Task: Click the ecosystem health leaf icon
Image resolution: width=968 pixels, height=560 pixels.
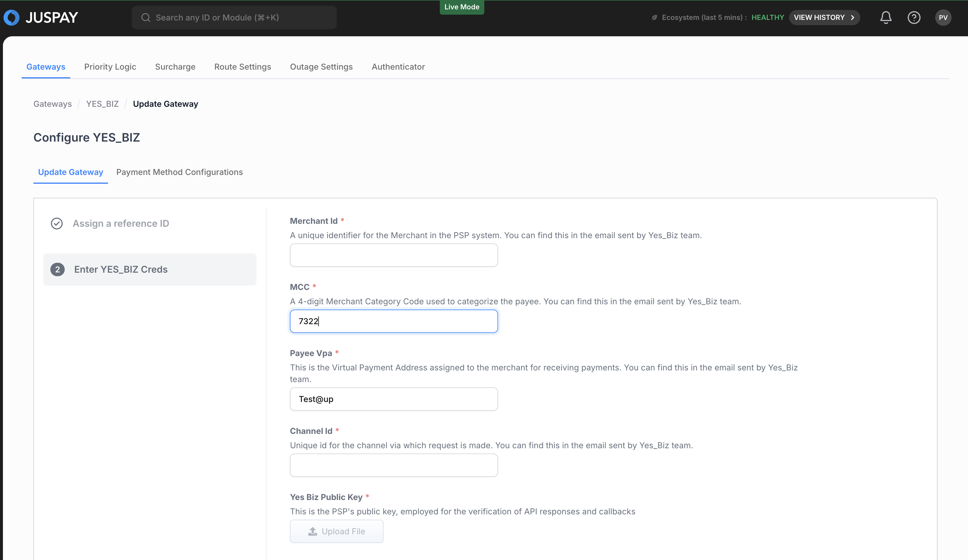Action: 654,18
